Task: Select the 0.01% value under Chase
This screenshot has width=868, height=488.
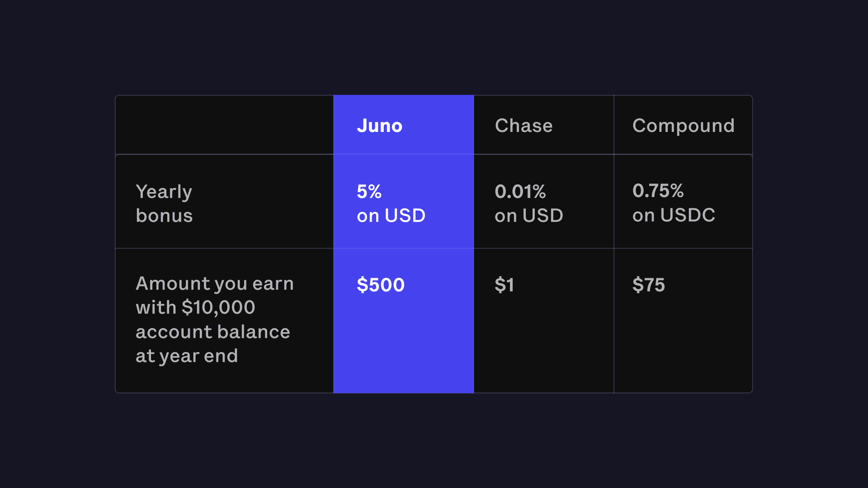Action: (x=520, y=192)
